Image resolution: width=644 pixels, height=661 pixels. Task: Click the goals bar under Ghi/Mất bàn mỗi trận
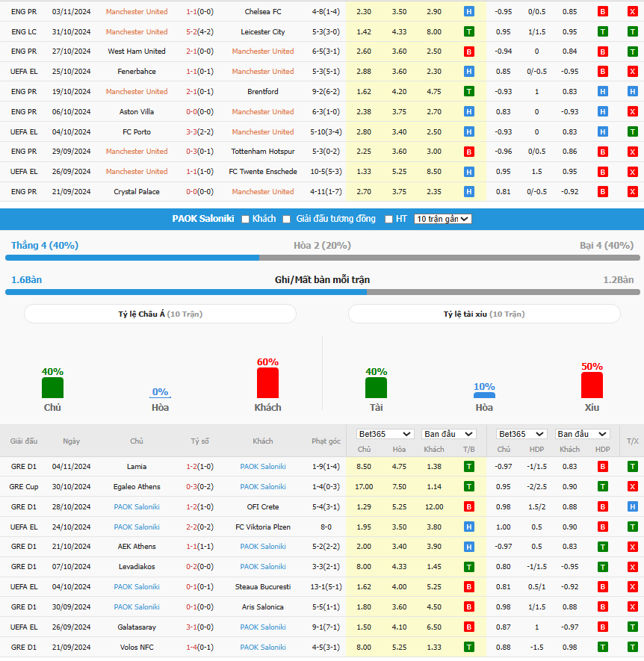coord(323,292)
